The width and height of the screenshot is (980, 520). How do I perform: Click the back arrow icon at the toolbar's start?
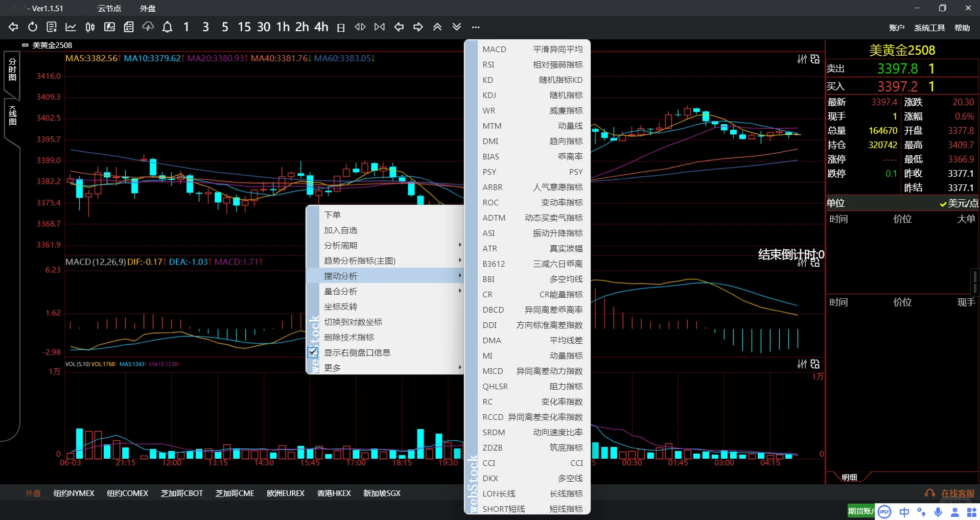point(13,27)
